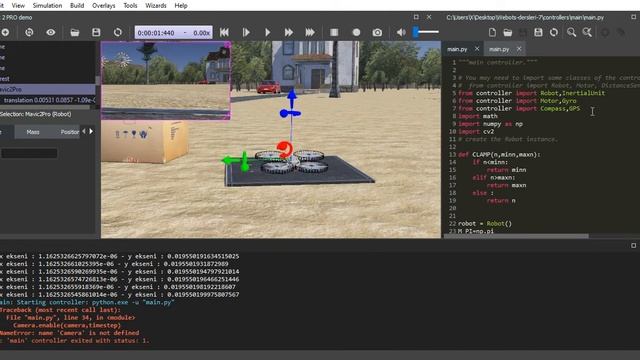Screen dimensions: 640x360
Task: Open the Mass tab in field editor
Action: (x=33, y=132)
